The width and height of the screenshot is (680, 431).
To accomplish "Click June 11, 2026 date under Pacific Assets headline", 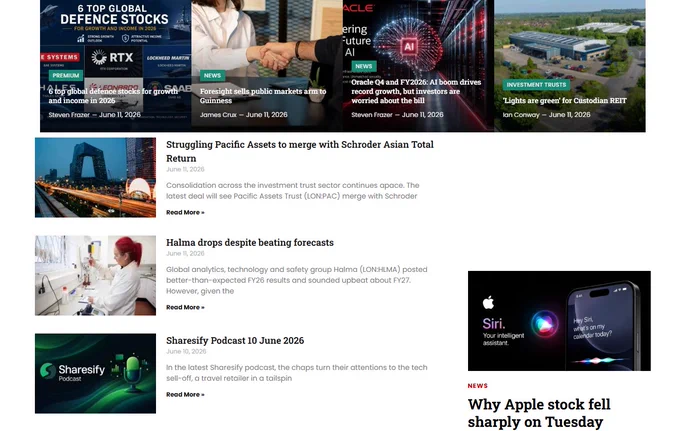I will (x=185, y=170).
